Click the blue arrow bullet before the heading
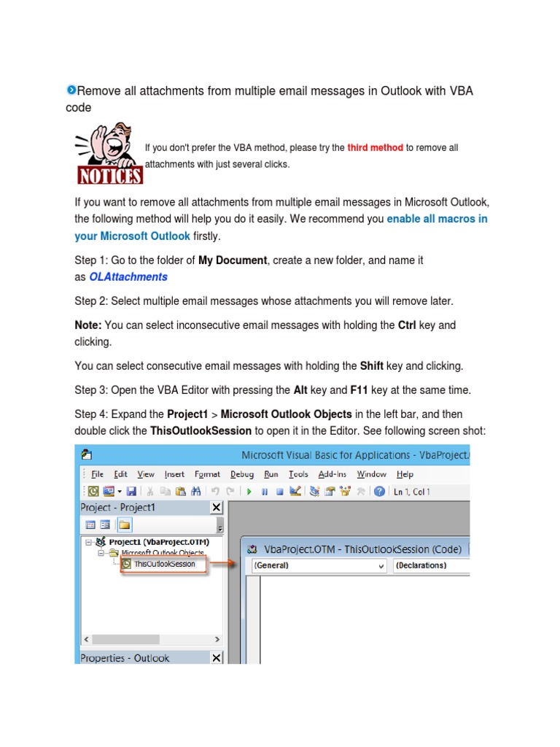The width and height of the screenshot is (560, 747). tap(71, 90)
